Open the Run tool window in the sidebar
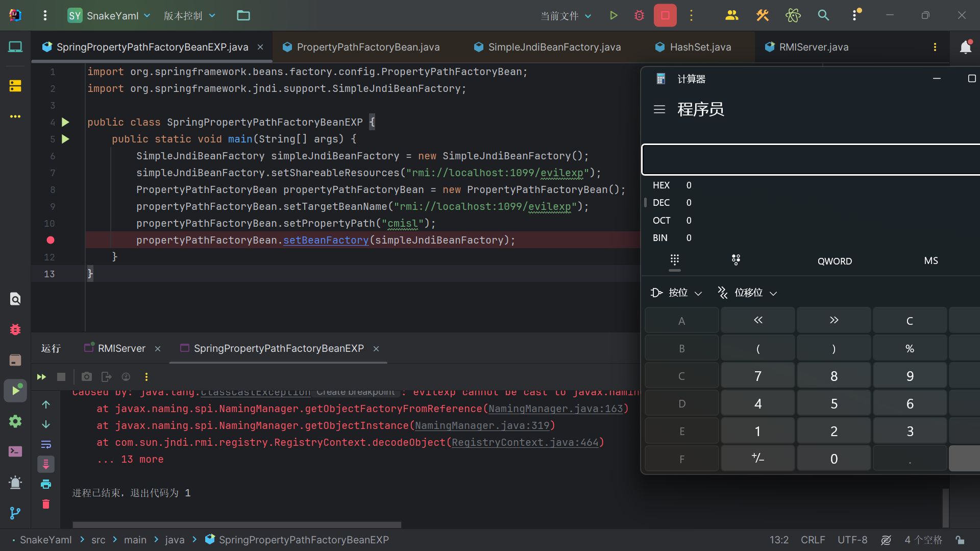980x551 pixels. [x=15, y=391]
